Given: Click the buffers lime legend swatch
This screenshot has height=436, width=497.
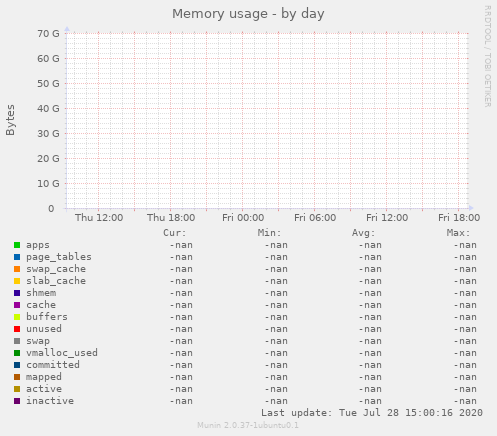Looking at the screenshot, I should coord(17,317).
